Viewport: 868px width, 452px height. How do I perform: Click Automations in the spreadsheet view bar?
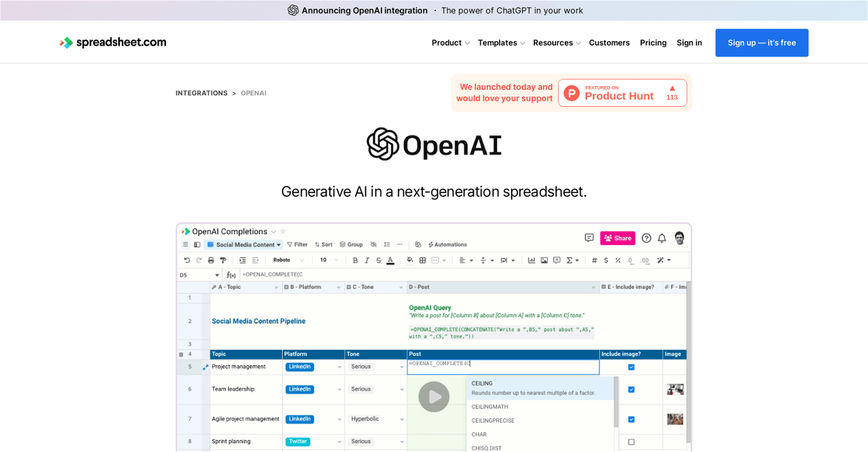click(447, 244)
